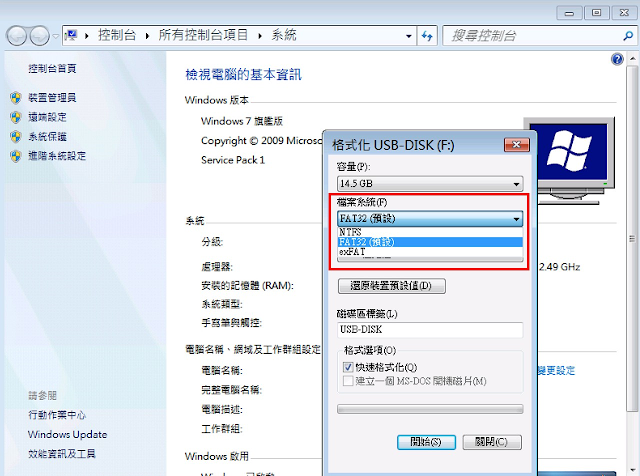Toggle 建立一個 MS-DOS 開機磁片 checkbox
The height and width of the screenshot is (476, 640).
pyautogui.click(x=348, y=381)
